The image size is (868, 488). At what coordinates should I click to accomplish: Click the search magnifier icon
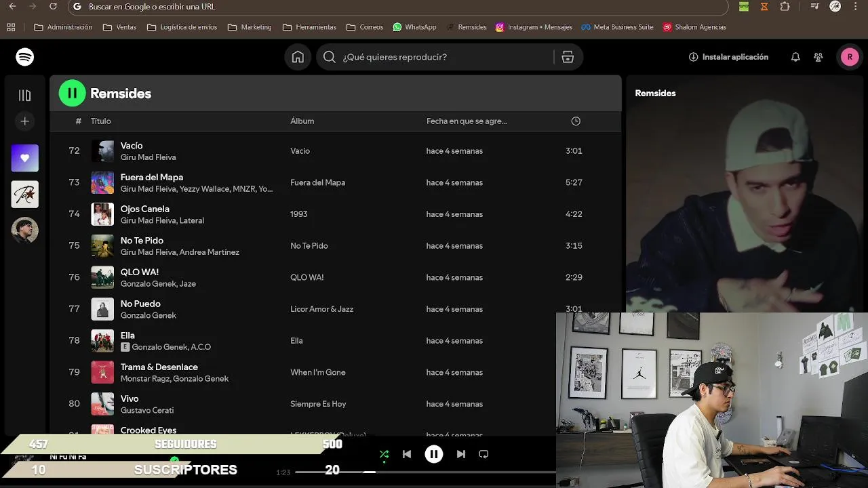click(330, 57)
